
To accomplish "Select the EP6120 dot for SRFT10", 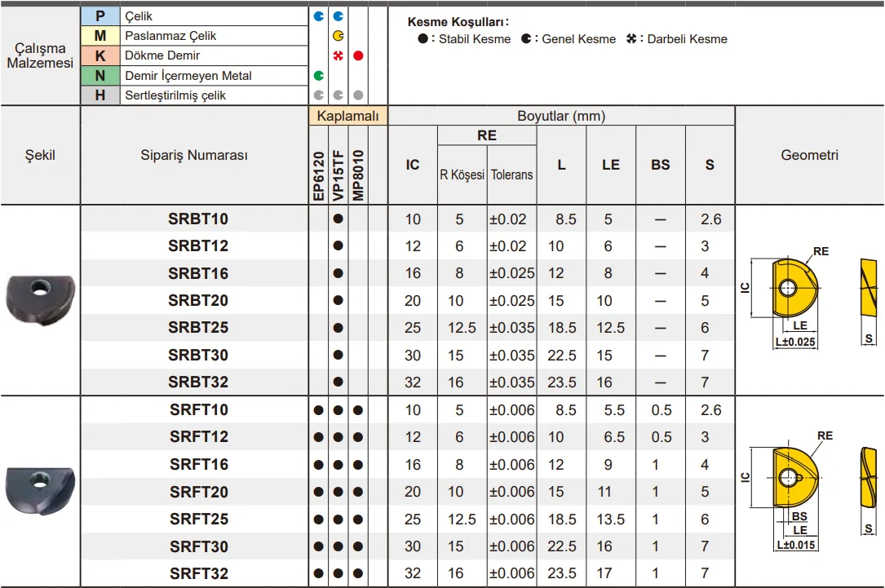I will [318, 410].
